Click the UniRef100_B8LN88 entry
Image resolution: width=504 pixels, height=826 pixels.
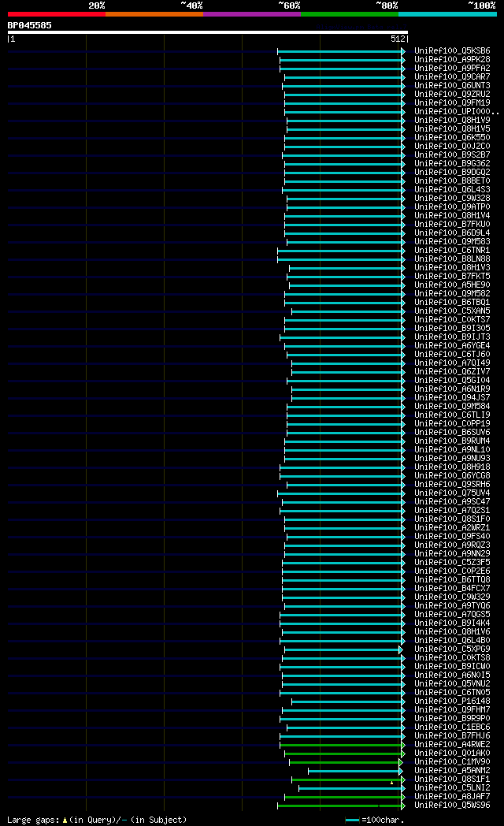[452, 259]
